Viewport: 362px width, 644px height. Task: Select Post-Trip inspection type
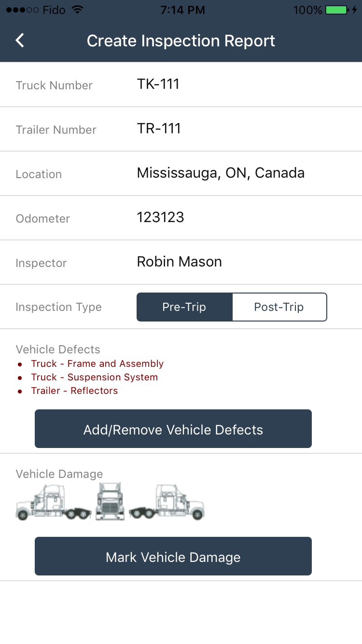pos(279,307)
